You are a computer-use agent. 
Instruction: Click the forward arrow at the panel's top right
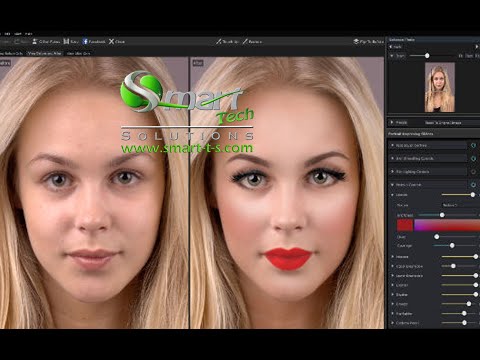click(477, 47)
